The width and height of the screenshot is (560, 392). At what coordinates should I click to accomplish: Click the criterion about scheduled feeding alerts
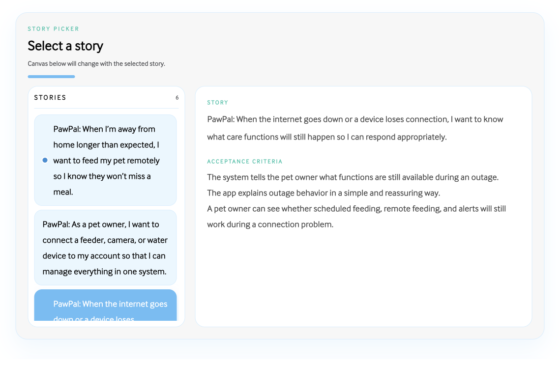[356, 217]
